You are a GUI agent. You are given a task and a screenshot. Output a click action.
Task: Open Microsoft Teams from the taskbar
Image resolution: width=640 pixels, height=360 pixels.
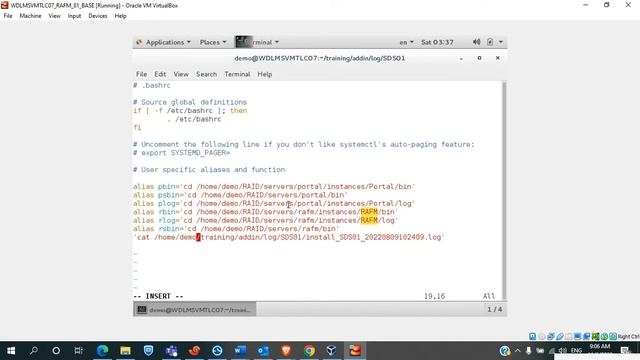(171, 351)
